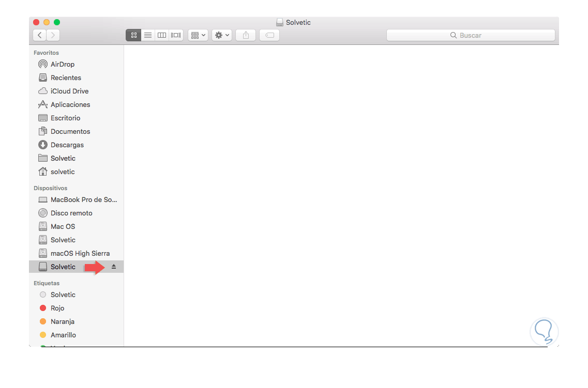Click the Favoritos section header
Screen dimensions: 588x388
coord(46,53)
